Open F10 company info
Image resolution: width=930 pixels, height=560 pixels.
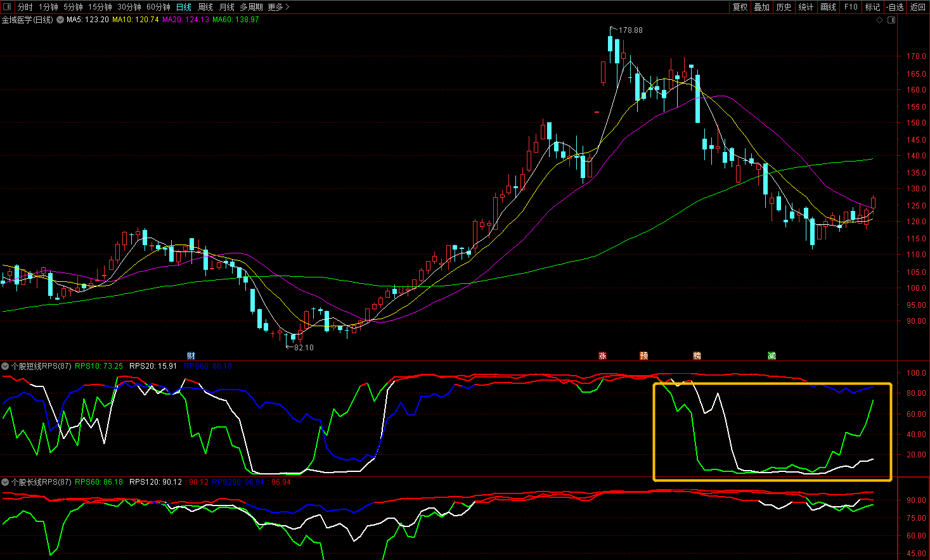point(851,7)
